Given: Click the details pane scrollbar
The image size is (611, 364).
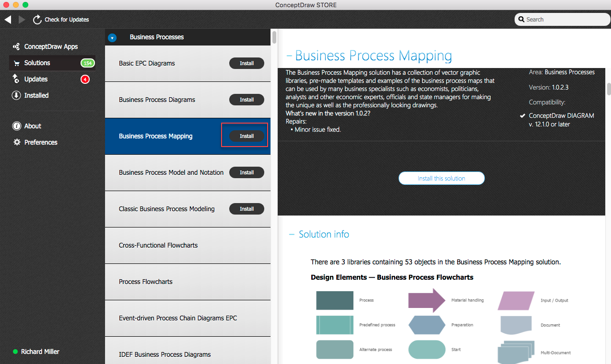Looking at the screenshot, I should (x=609, y=89).
